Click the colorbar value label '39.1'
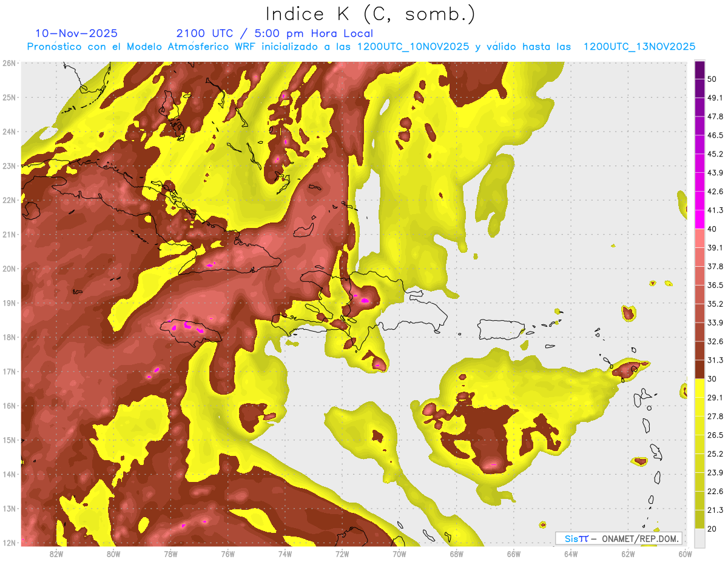 (714, 247)
